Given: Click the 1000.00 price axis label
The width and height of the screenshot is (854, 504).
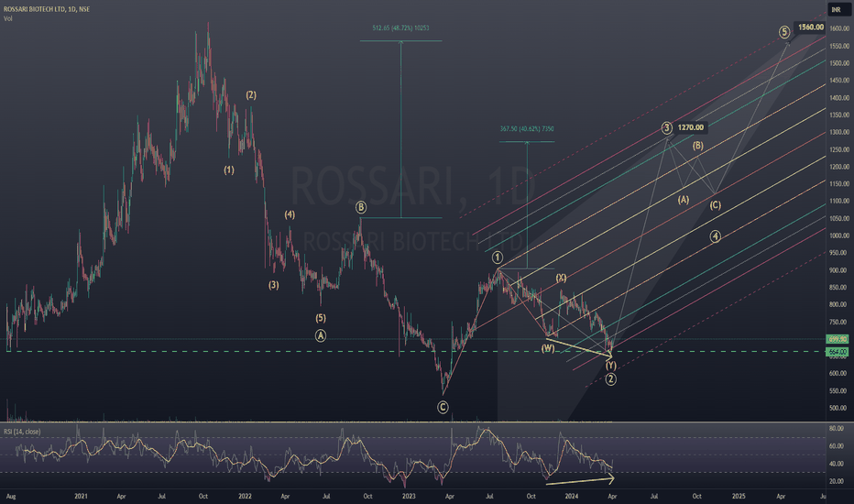Looking at the screenshot, I should (839, 236).
